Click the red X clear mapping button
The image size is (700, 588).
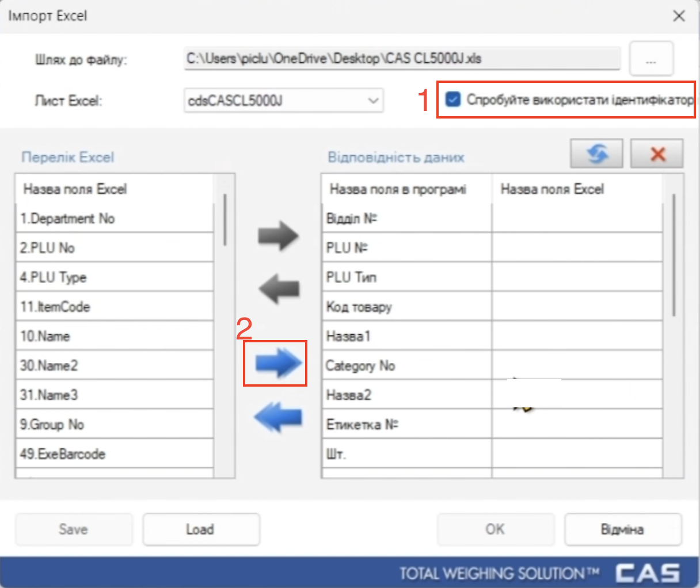(657, 154)
